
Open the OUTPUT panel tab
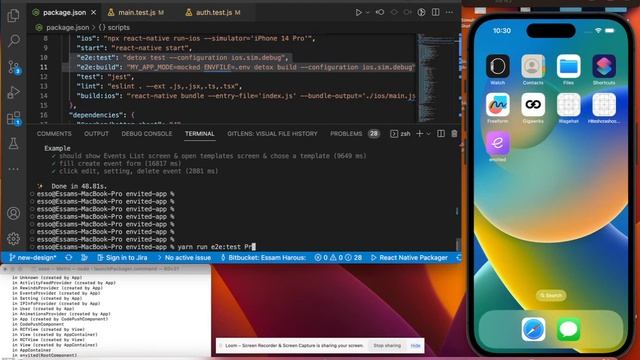[96, 133]
